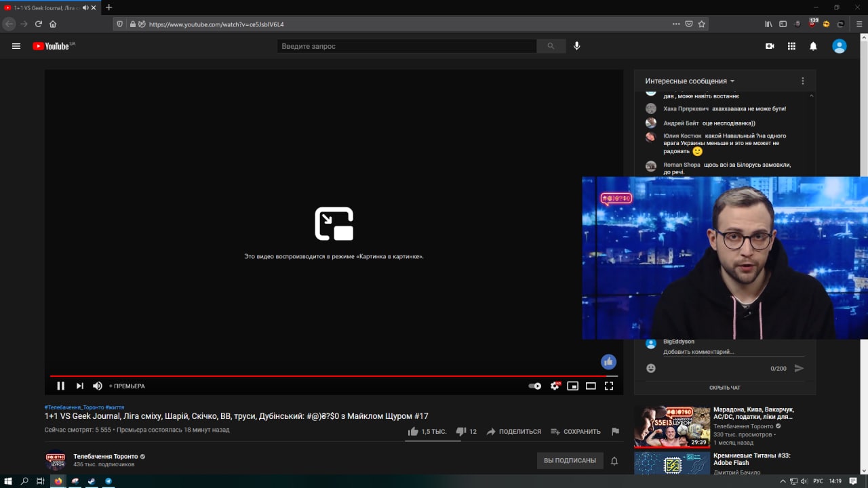Open the create video camera icon
Image resolution: width=868 pixels, height=488 pixels.
[770, 46]
